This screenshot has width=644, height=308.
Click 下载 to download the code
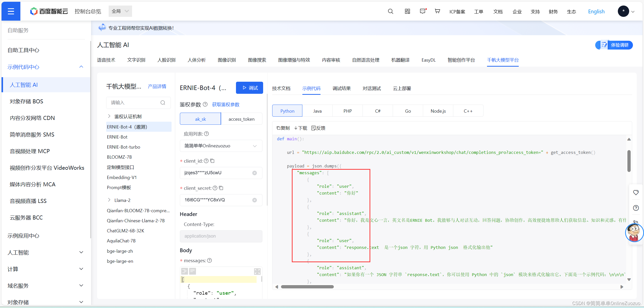301,128
